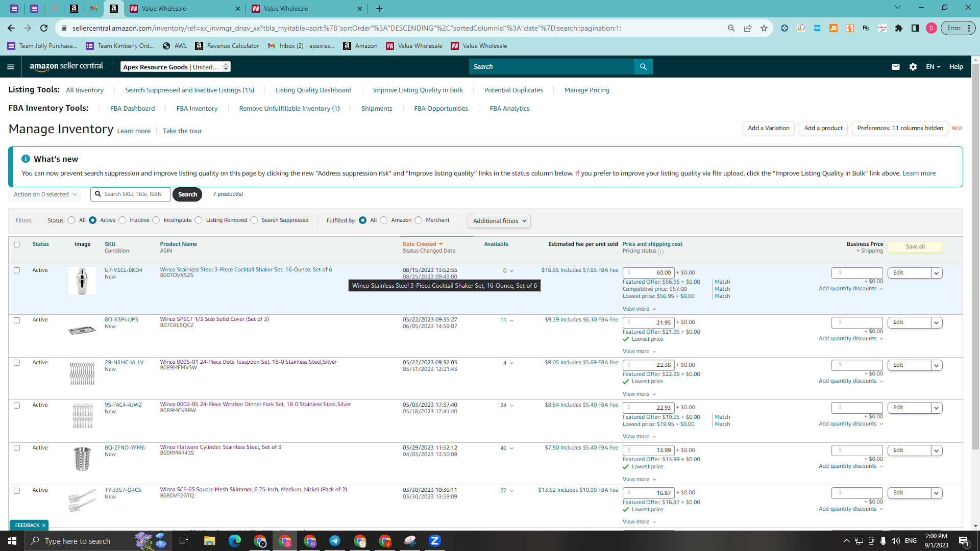Open Listing Quality Dashboard
980x551 pixels.
[313, 90]
